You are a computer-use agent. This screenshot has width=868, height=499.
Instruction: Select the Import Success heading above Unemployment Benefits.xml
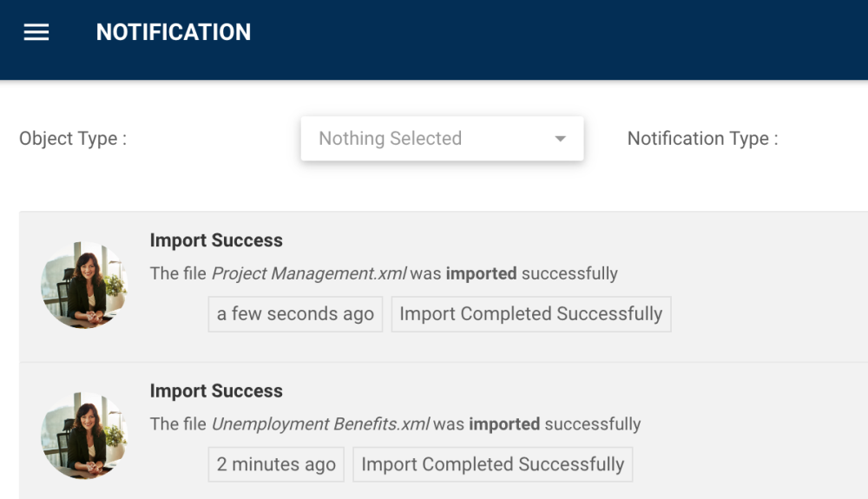click(216, 391)
